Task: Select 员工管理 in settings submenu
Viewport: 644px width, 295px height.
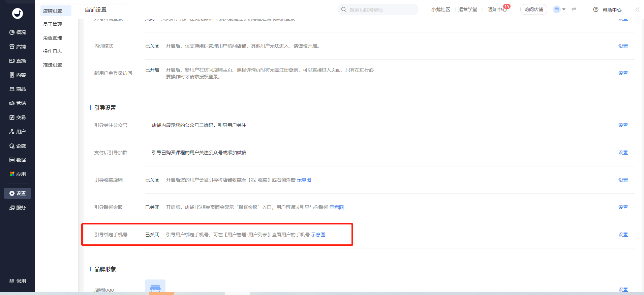Action: point(53,24)
